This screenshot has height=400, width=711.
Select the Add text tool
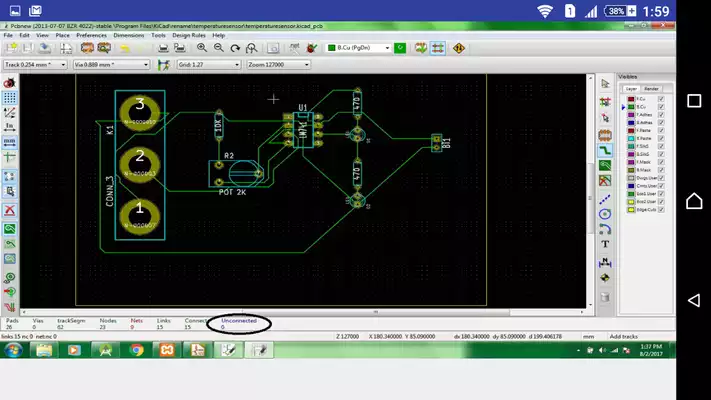click(605, 244)
